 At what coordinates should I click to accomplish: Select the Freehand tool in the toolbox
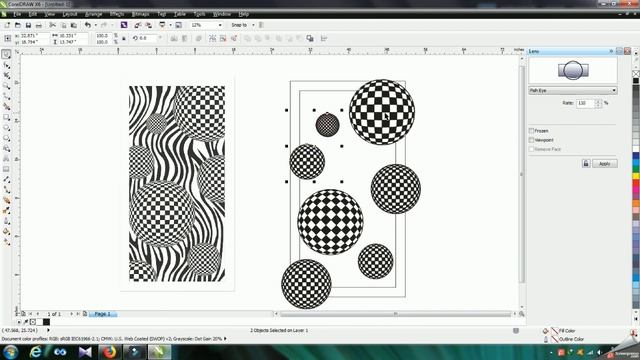point(6,96)
